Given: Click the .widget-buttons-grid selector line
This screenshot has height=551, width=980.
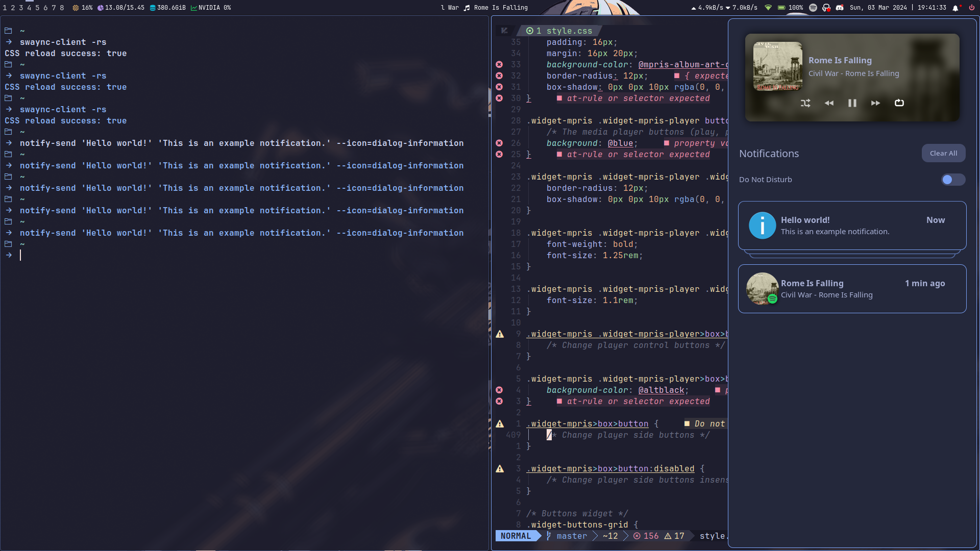Looking at the screenshot, I should pyautogui.click(x=582, y=524).
